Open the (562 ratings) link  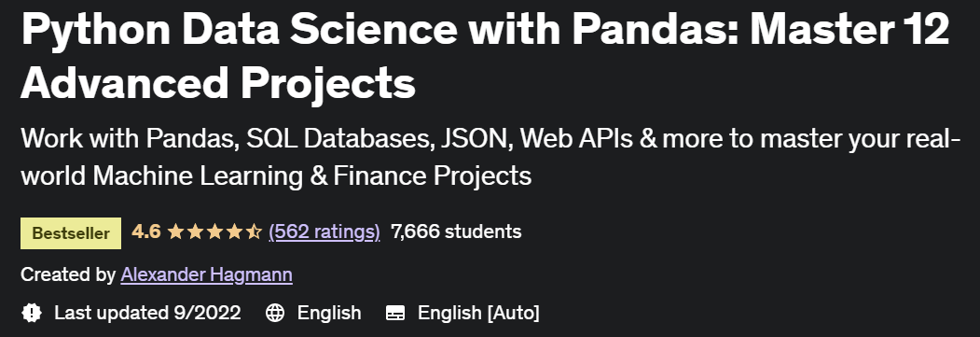(324, 232)
